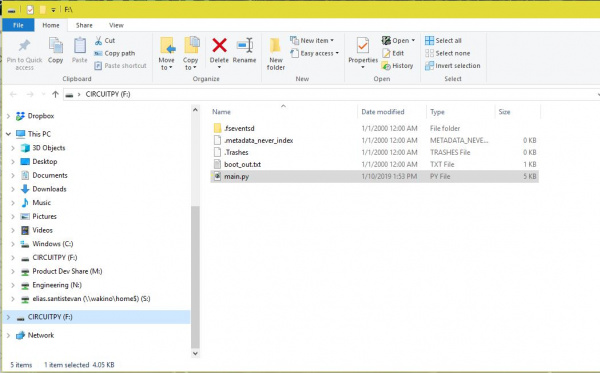The image size is (600, 373).
Task: Select Pictures in the sidebar
Action: point(39,217)
